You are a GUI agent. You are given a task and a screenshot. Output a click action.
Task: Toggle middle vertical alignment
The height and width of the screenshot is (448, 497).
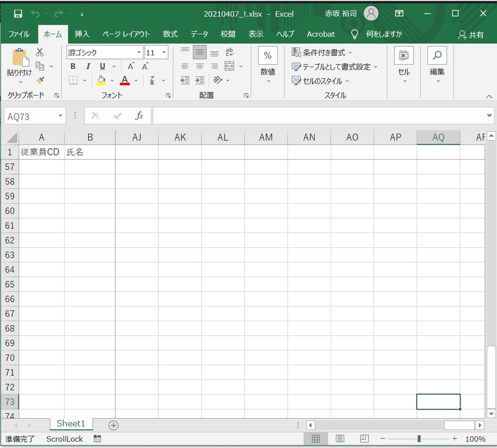pyautogui.click(x=199, y=52)
